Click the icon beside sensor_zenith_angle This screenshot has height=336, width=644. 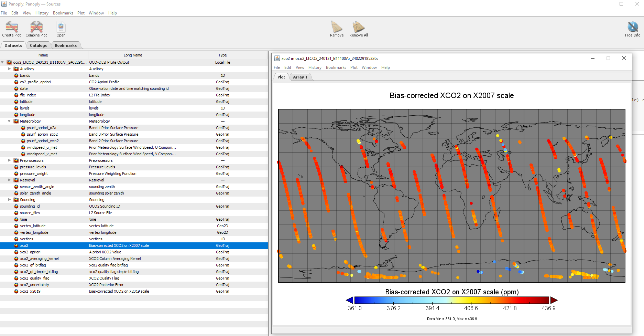[16, 187]
